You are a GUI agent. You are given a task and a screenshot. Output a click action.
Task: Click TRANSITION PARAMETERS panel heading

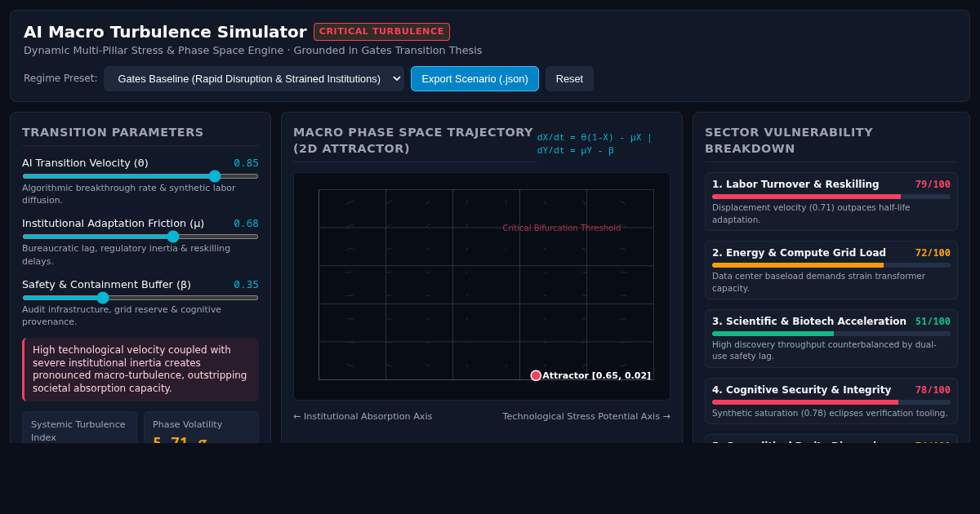click(113, 132)
